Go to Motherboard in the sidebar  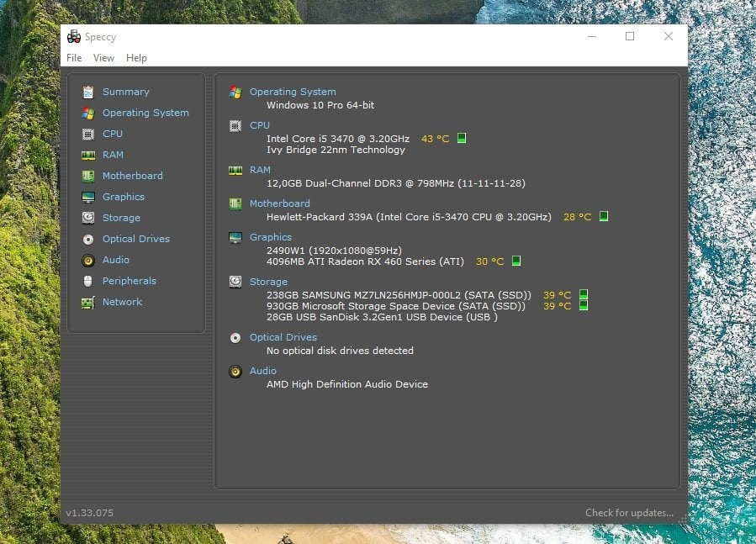pos(133,176)
